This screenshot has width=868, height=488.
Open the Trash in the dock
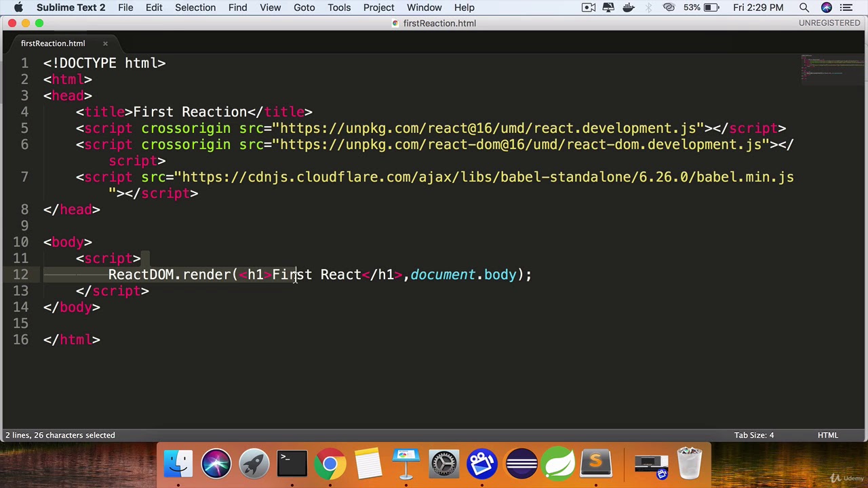click(x=690, y=464)
